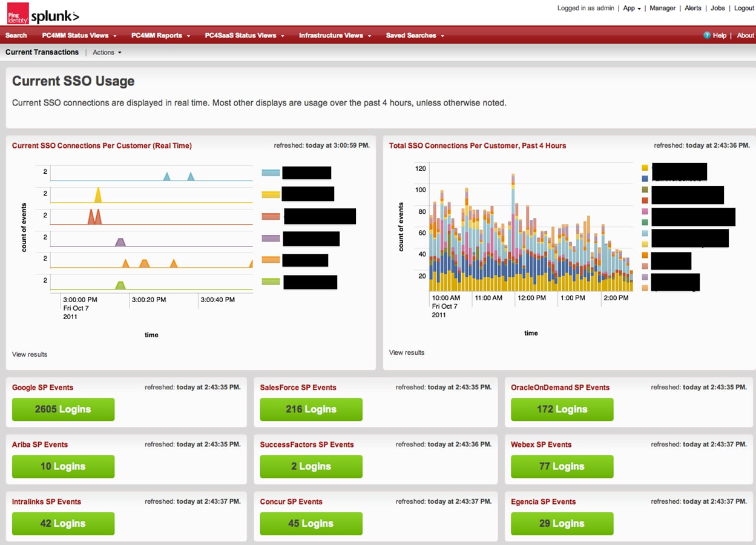The image size is (756, 545).
Task: Click the SalesForce SP Events panel title
Action: click(298, 388)
